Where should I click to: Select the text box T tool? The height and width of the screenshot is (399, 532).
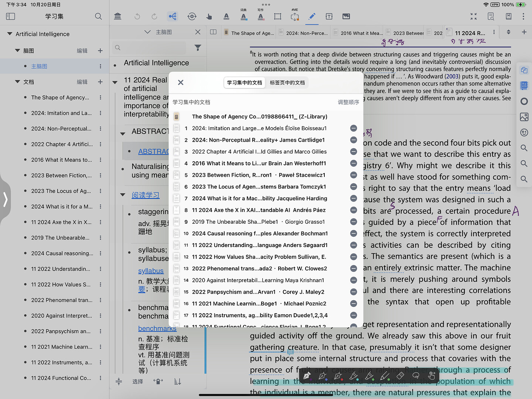click(x=329, y=16)
